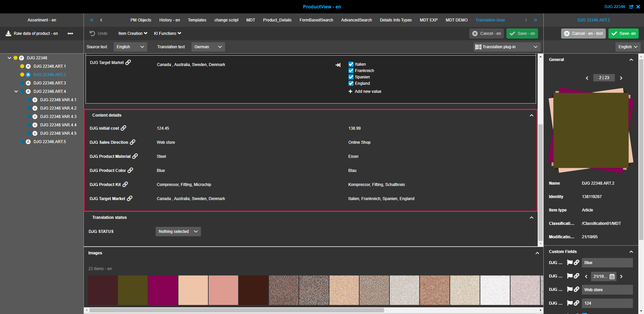Open the Nothing selected DJG STATUS dropdown
This screenshot has width=644, height=314.
tap(178, 231)
